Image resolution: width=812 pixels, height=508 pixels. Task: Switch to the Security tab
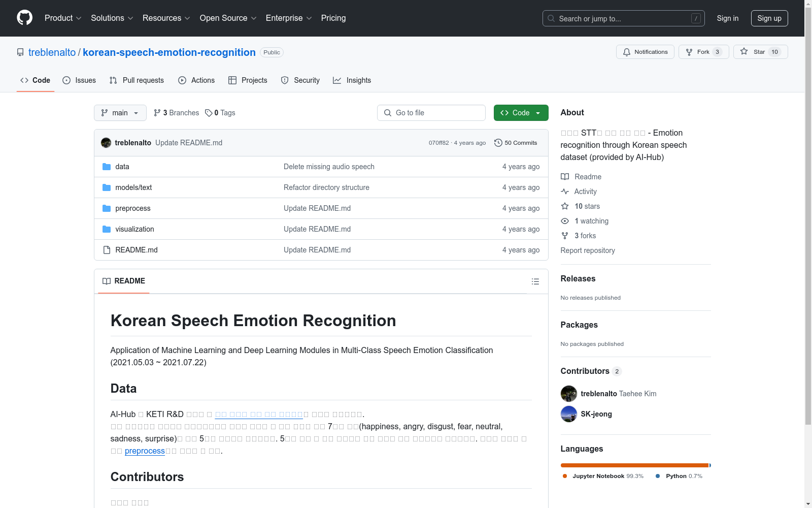coord(300,80)
